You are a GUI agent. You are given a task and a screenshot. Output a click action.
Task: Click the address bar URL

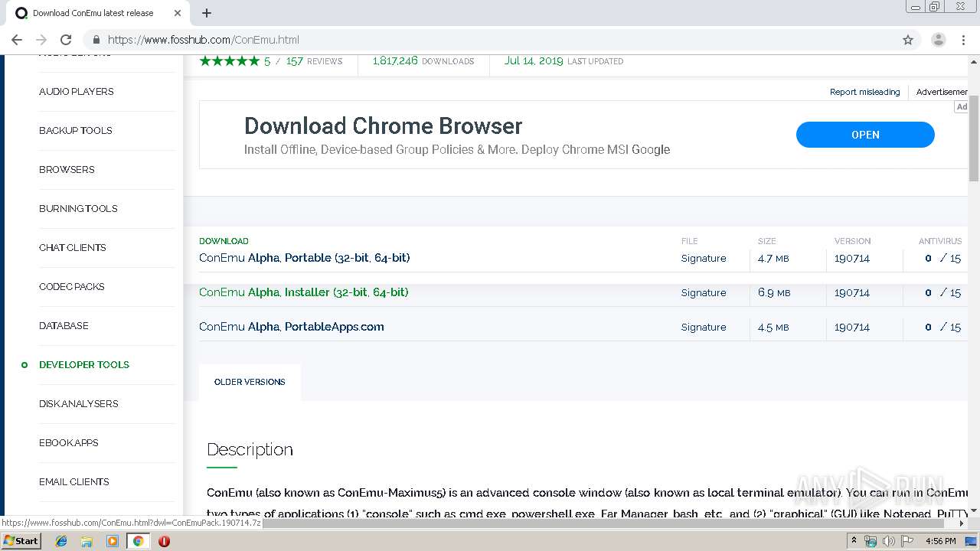204,40
